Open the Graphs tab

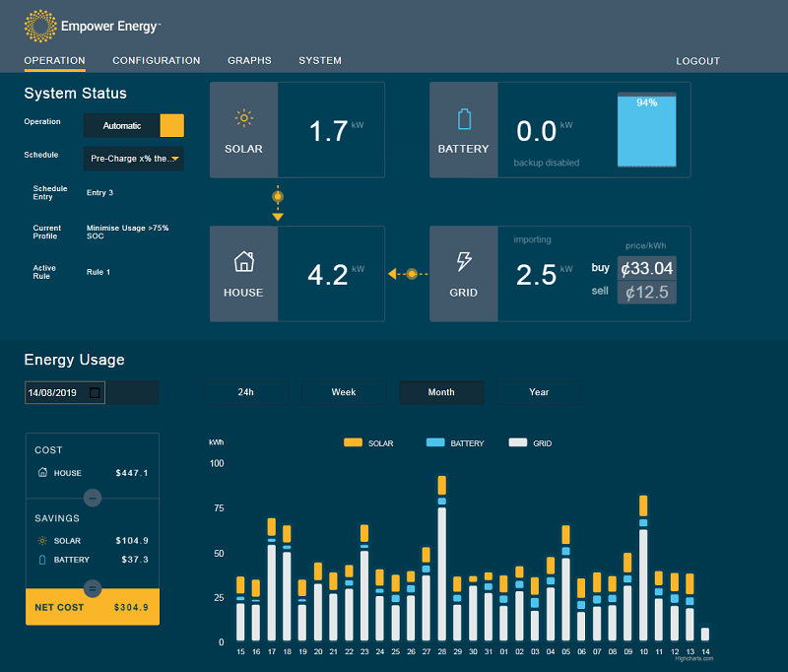click(249, 60)
